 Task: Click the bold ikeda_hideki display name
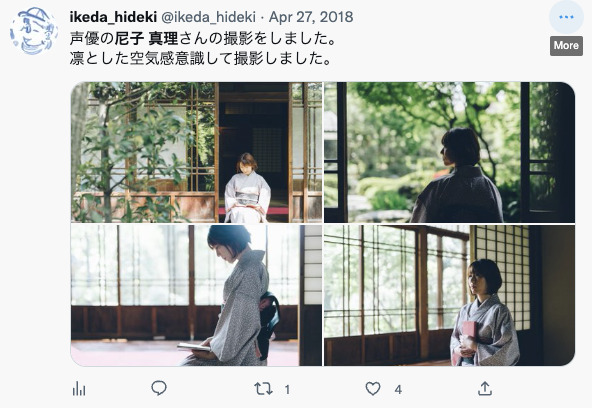click(113, 17)
